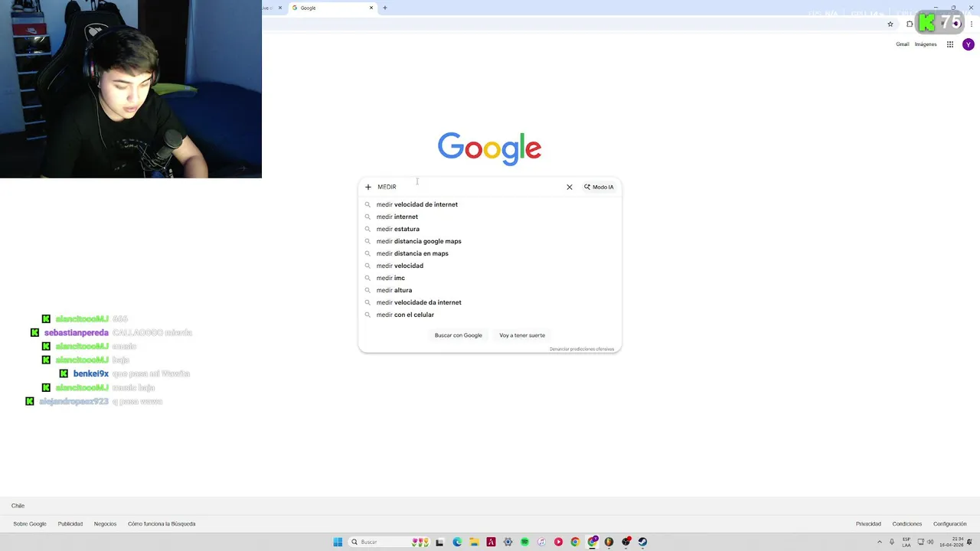Open Spotify from the taskbar
This screenshot has width=980, height=551.
pyautogui.click(x=524, y=542)
